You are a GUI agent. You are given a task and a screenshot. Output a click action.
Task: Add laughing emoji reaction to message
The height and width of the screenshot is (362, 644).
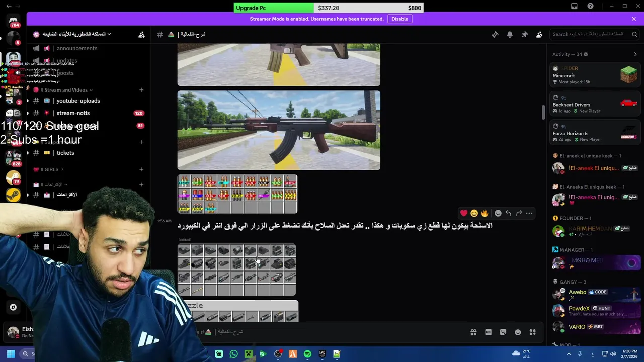474,213
